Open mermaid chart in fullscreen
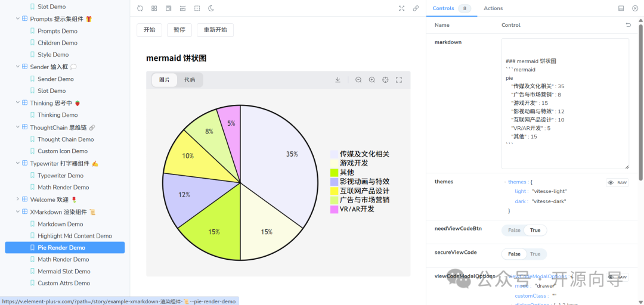 point(399,80)
